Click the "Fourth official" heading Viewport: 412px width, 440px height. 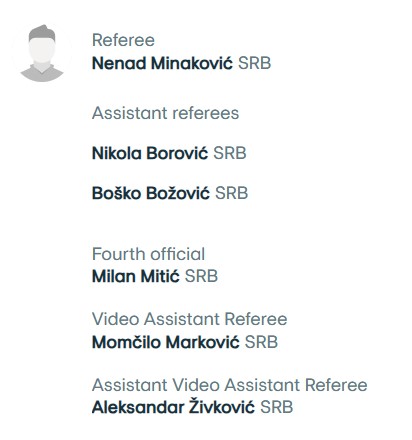148,254
